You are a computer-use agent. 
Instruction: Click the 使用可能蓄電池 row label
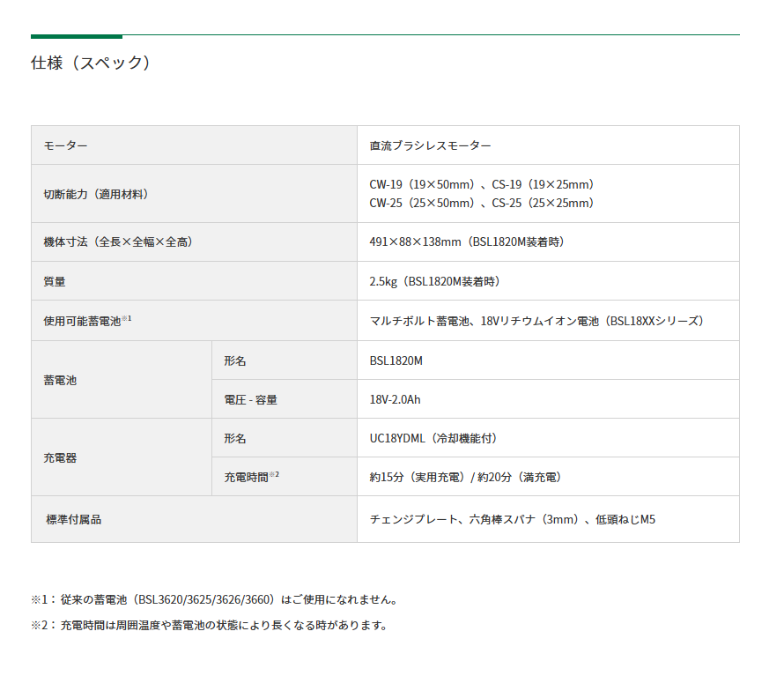click(81, 320)
